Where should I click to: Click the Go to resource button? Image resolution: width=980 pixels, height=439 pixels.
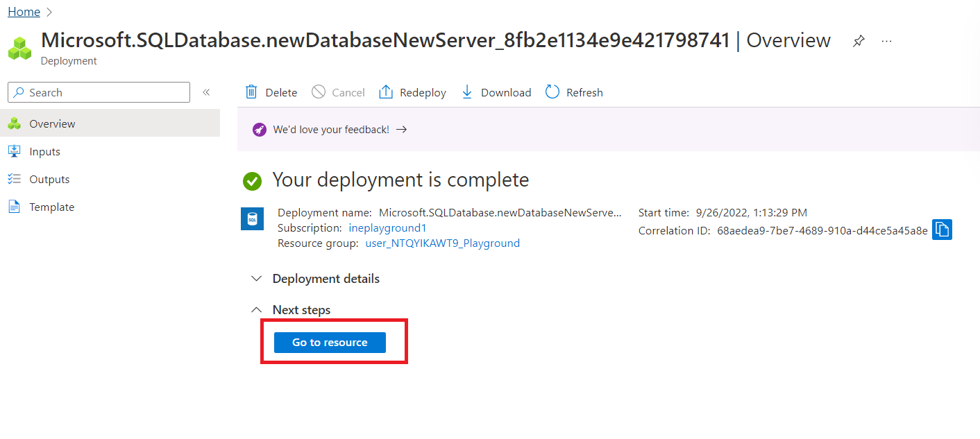tap(330, 343)
